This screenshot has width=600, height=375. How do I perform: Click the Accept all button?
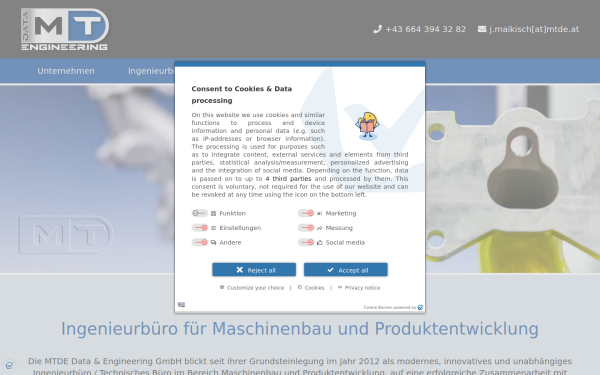pyautogui.click(x=346, y=270)
